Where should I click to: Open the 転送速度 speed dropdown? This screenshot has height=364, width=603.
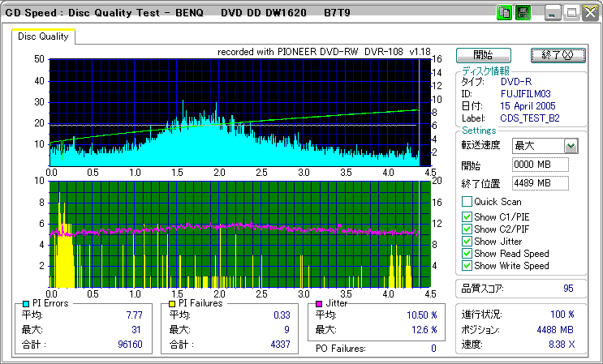571,146
